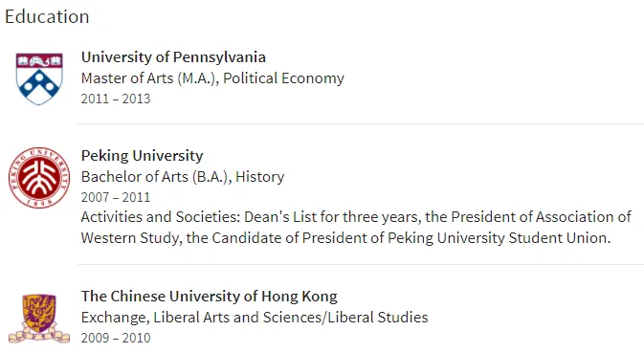
Task: Click the Chinese University of Hong Kong crest
Action: click(39, 319)
